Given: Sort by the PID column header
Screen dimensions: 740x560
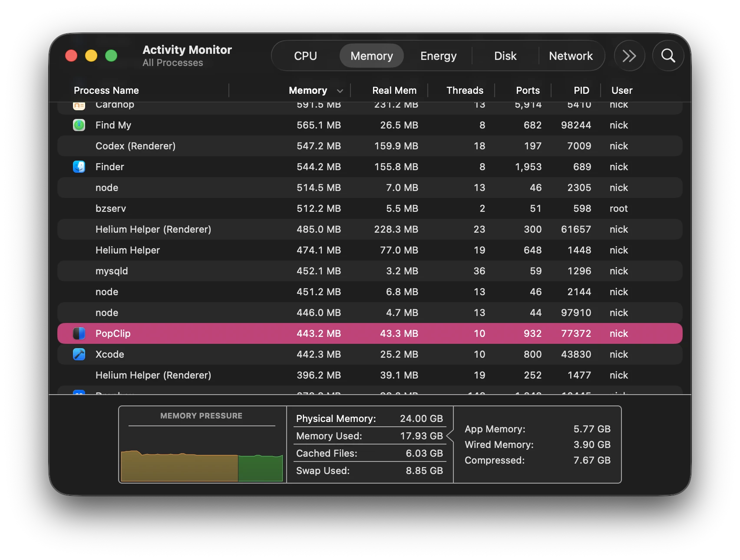Looking at the screenshot, I should pos(581,90).
